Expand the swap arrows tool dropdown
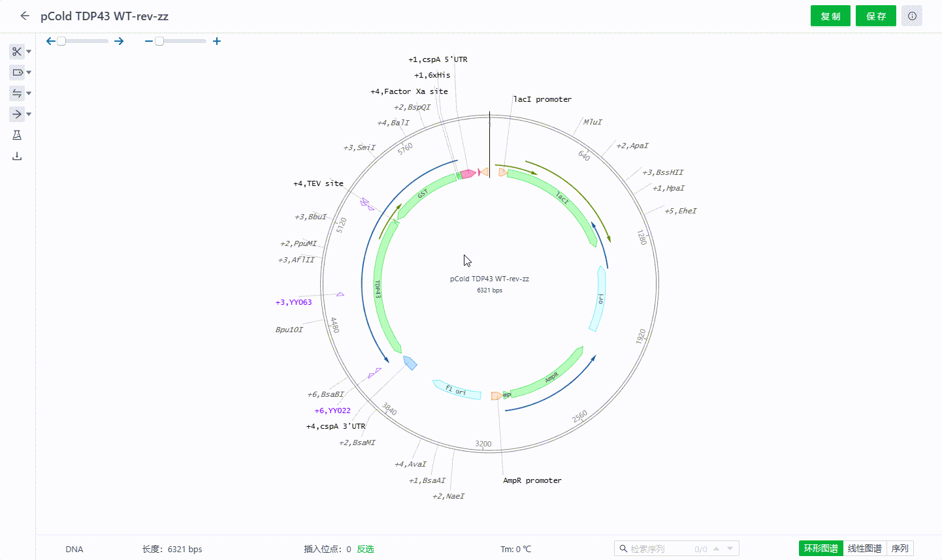The height and width of the screenshot is (560, 942). 29,93
